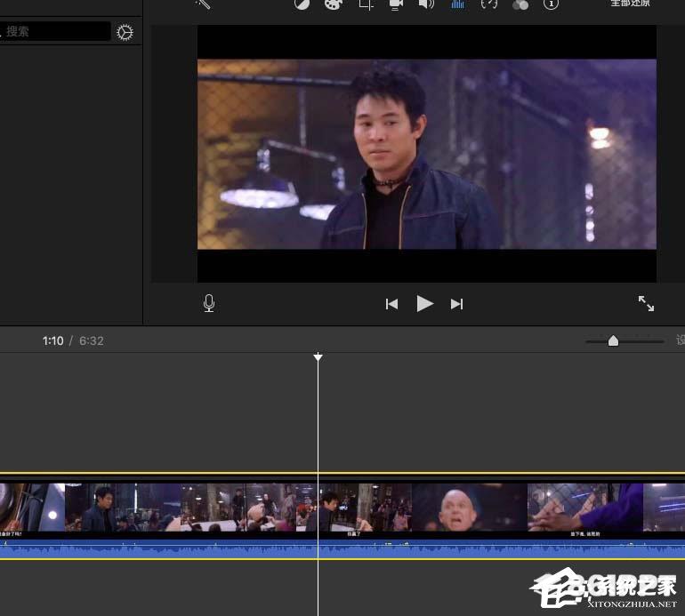
Task: Select the crop tool
Action: [367, 4]
